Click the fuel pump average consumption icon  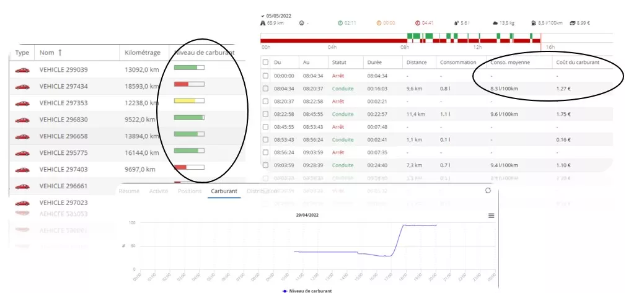(x=533, y=23)
